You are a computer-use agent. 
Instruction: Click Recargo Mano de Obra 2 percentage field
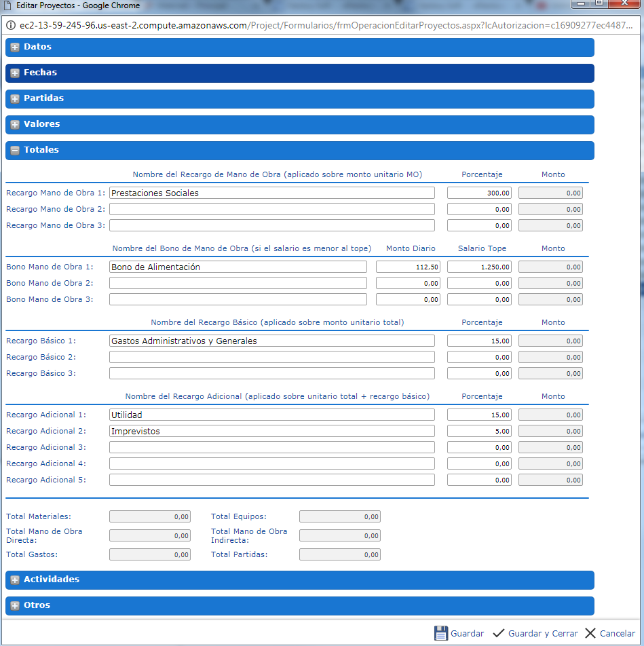479,209
